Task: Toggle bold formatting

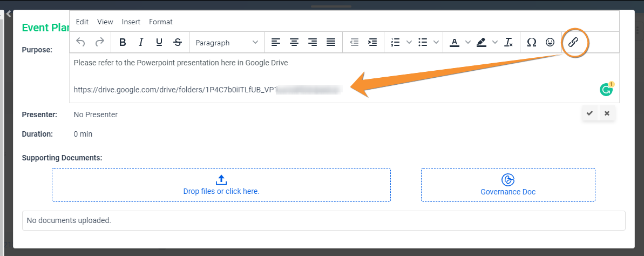Action: coord(123,42)
